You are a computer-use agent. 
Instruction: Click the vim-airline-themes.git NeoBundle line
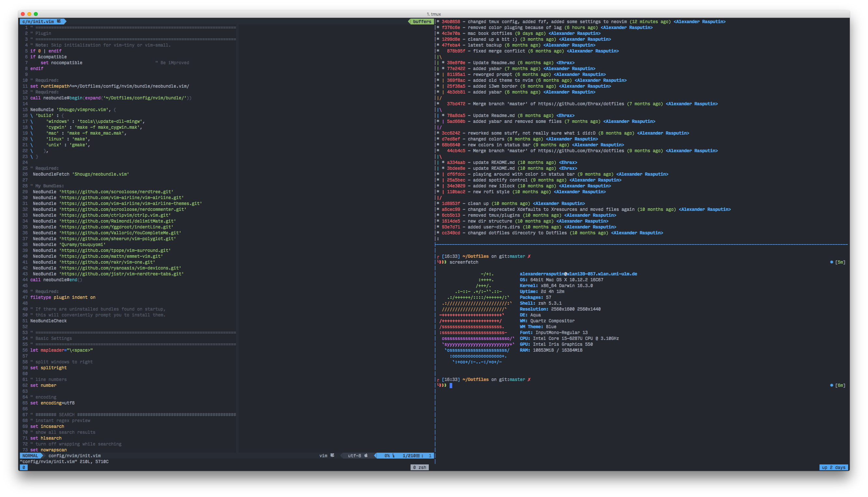[117, 203]
